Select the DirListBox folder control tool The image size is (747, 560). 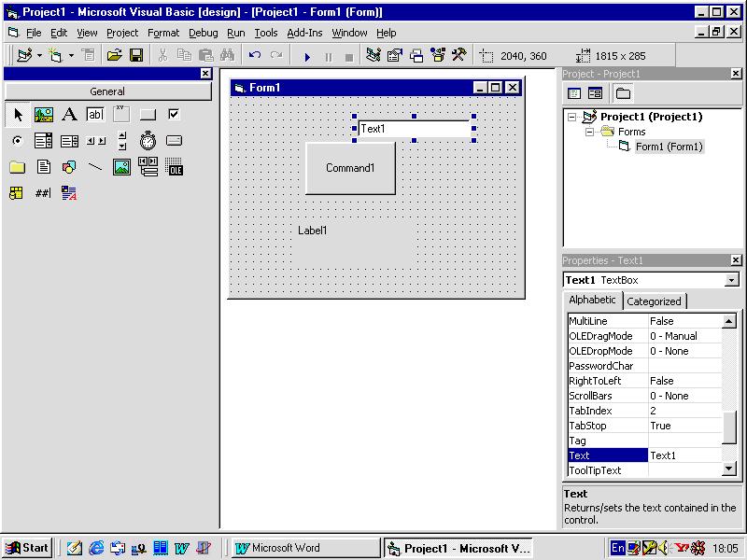point(17,167)
